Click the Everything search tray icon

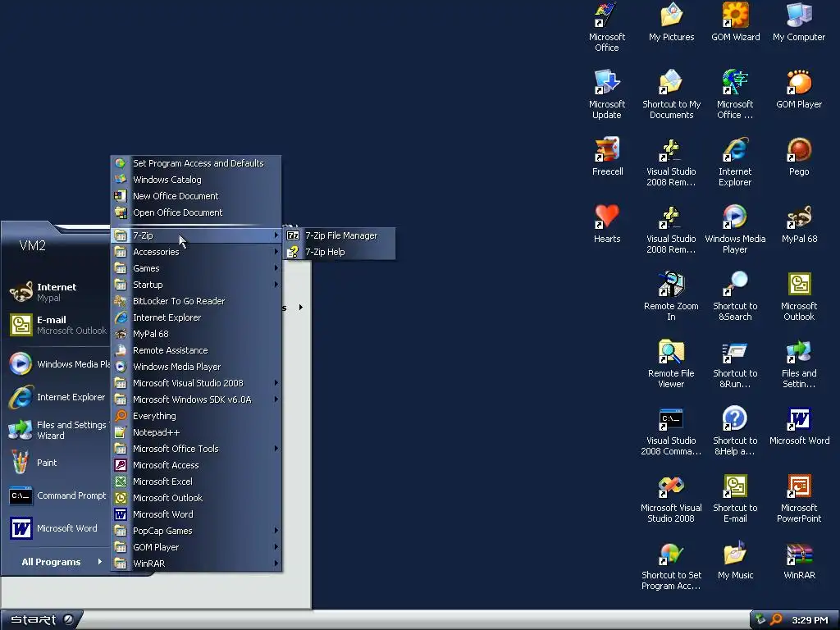777,620
